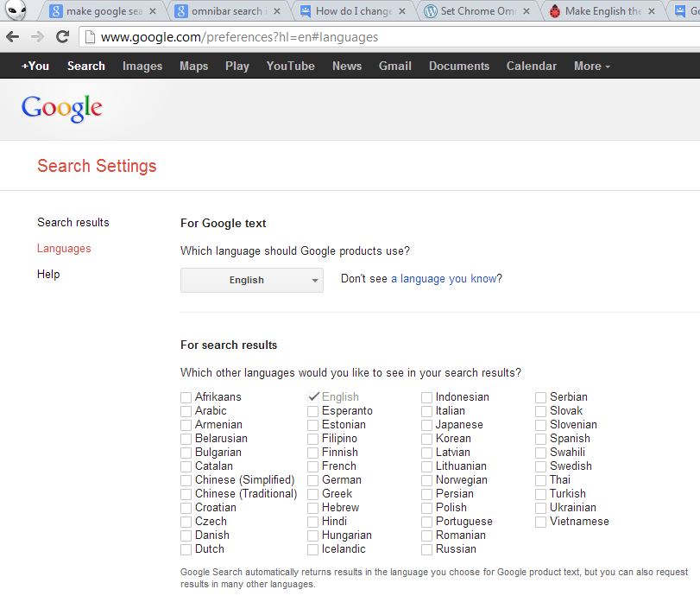Screen dimensions: 700x602
Task: Open the English language dropdown
Action: click(252, 280)
